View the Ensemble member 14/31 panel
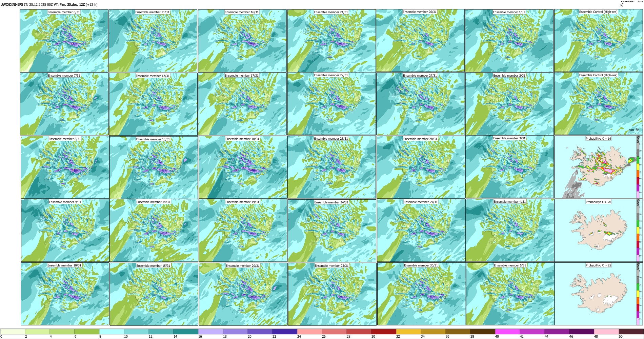This screenshot has height=339, width=644. click(154, 231)
